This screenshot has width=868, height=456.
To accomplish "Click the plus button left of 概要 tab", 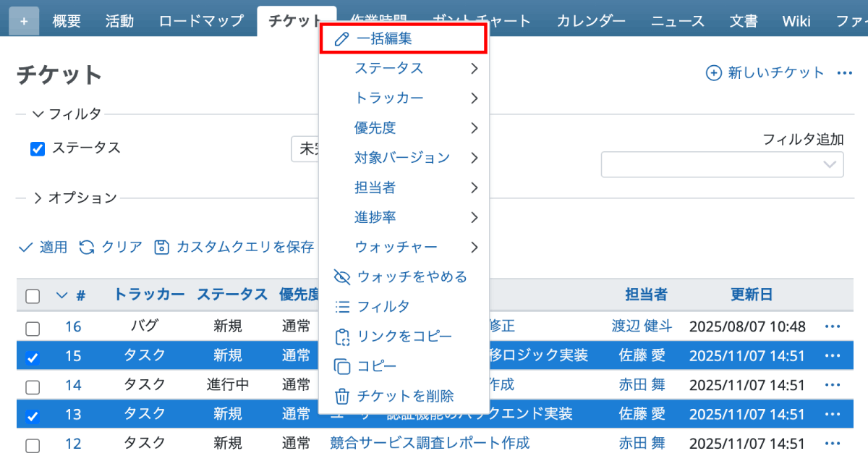I will pos(24,21).
